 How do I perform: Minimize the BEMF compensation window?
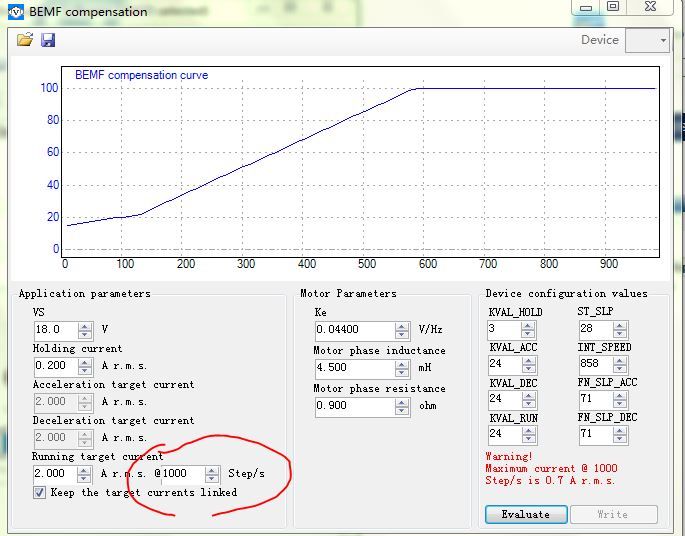(x=586, y=7)
